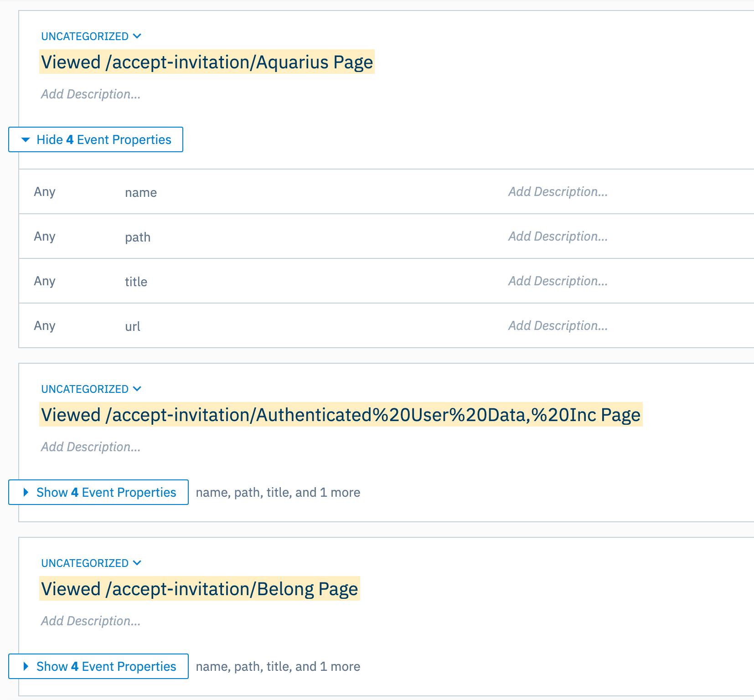The width and height of the screenshot is (754, 700).
Task: Click property summary text beside Belong Page's Show button
Action: tap(278, 667)
